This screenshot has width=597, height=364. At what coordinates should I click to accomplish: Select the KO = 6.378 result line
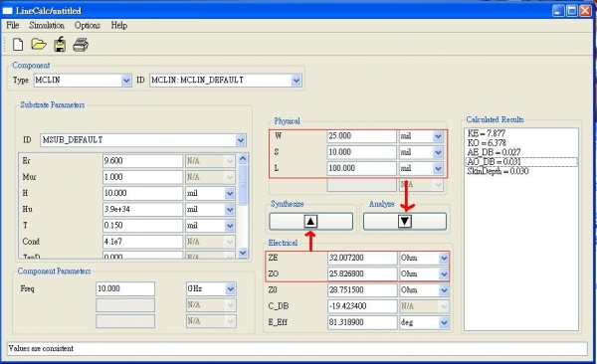coord(487,143)
